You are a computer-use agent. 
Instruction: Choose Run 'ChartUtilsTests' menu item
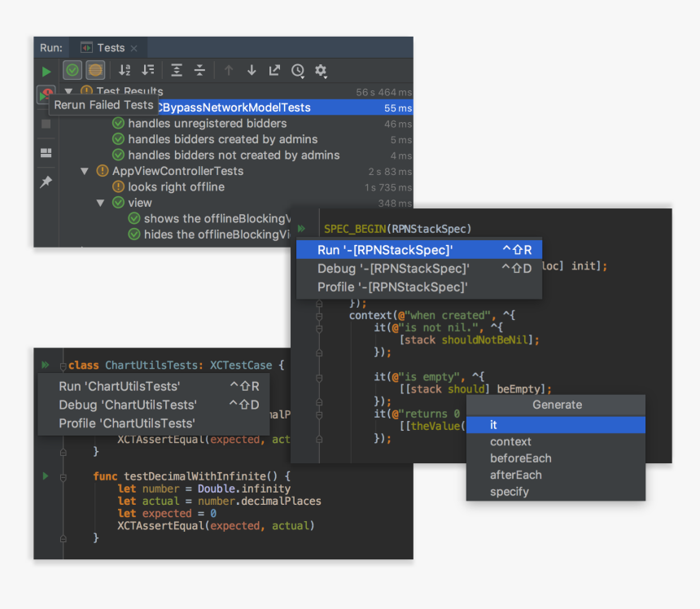(154, 386)
